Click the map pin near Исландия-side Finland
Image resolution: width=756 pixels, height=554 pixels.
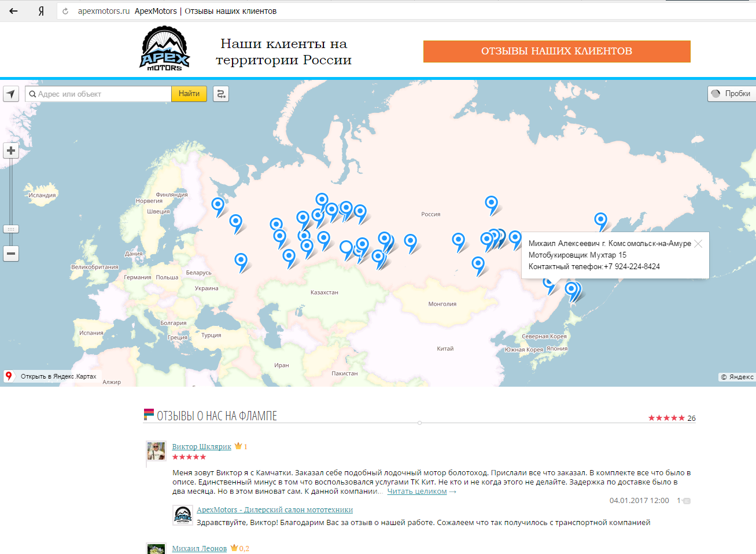(x=217, y=204)
